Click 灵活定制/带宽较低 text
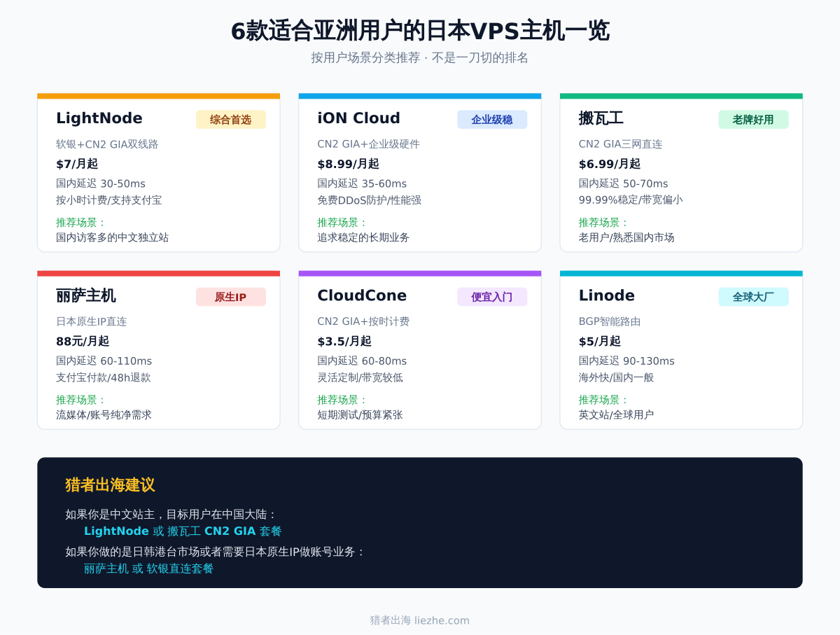840x635 pixels. click(360, 377)
